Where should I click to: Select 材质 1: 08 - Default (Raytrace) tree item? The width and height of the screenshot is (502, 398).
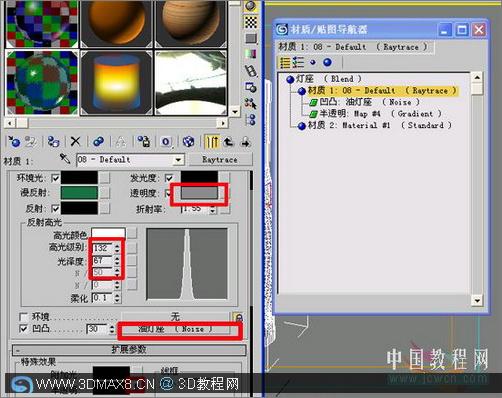377,90
